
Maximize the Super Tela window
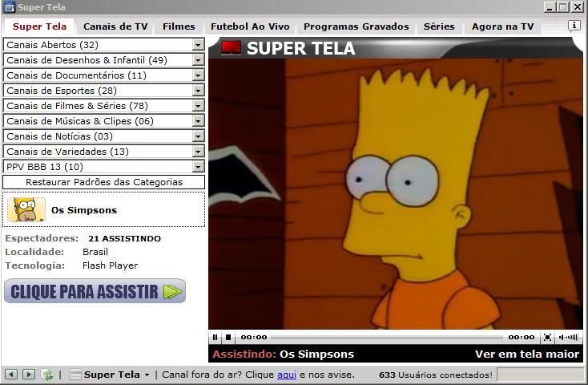pos(563,6)
